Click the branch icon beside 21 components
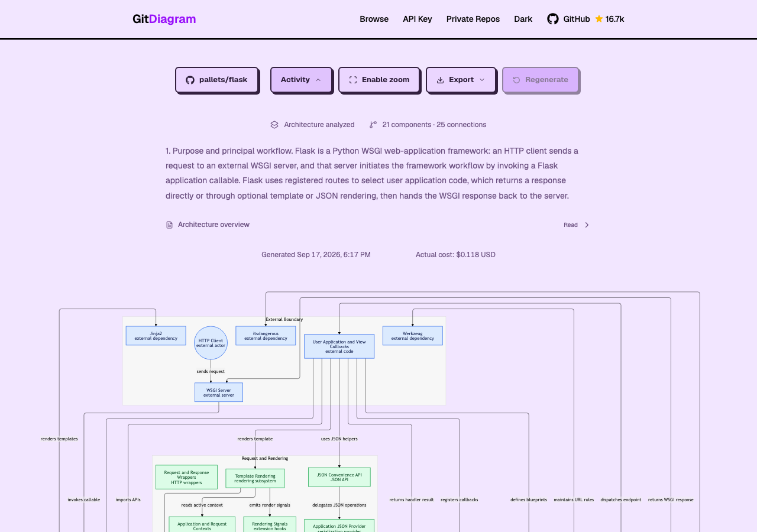Image resolution: width=757 pixels, height=532 pixels. click(373, 125)
